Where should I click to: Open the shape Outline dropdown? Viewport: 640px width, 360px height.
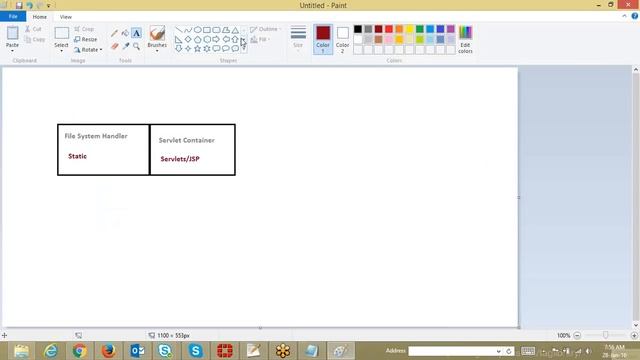266,29
